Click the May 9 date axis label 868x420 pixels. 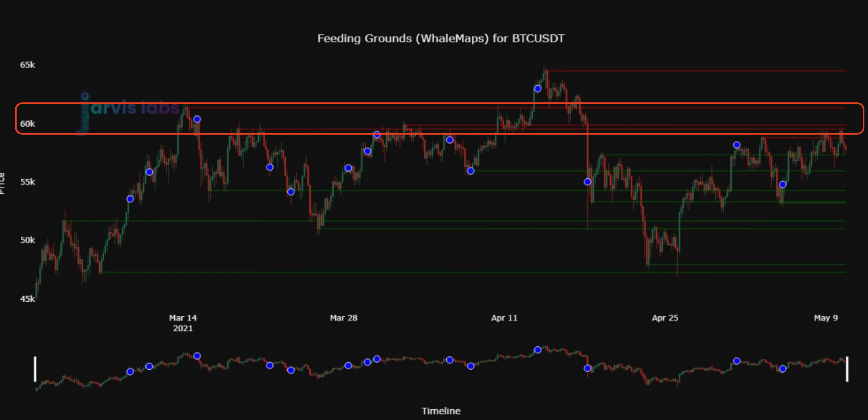(x=826, y=318)
